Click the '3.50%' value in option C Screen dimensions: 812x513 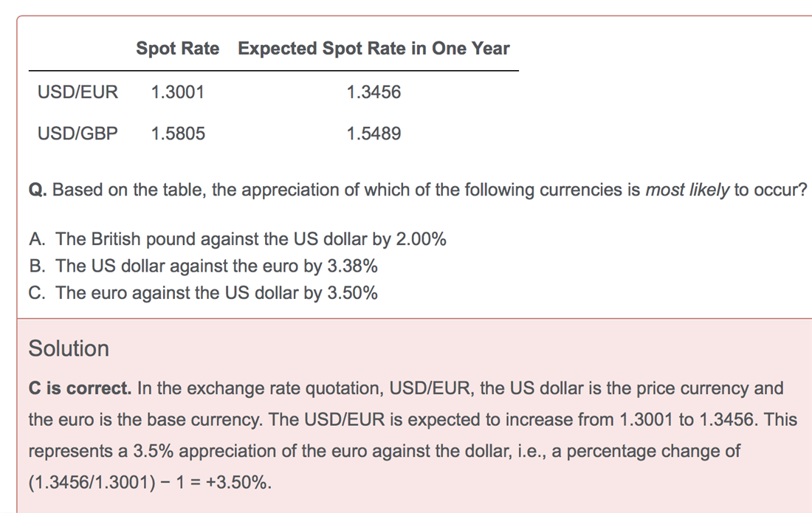point(352,292)
